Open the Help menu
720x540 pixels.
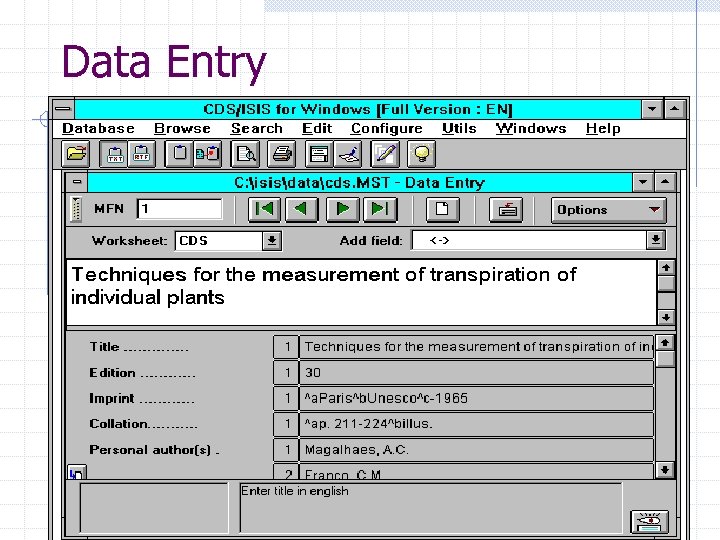(603, 129)
